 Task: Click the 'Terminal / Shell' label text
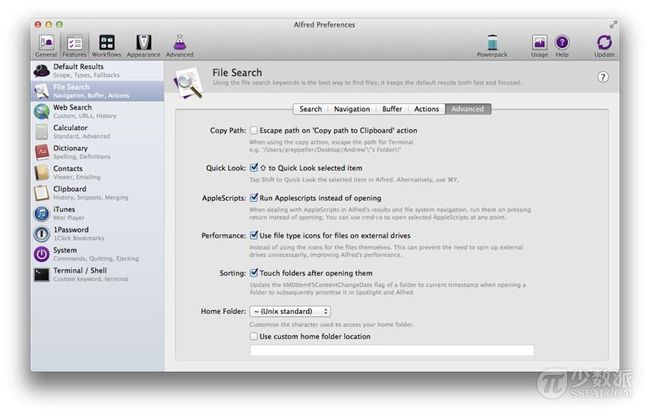80,271
